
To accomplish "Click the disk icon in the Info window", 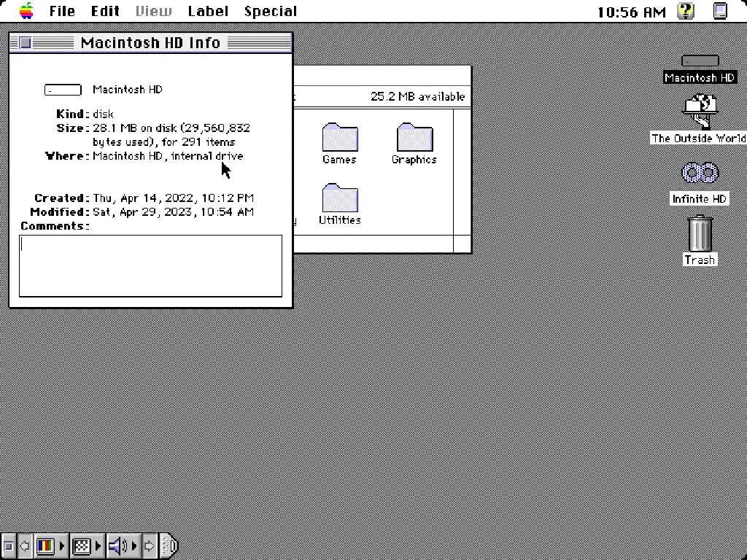I will (x=63, y=90).
